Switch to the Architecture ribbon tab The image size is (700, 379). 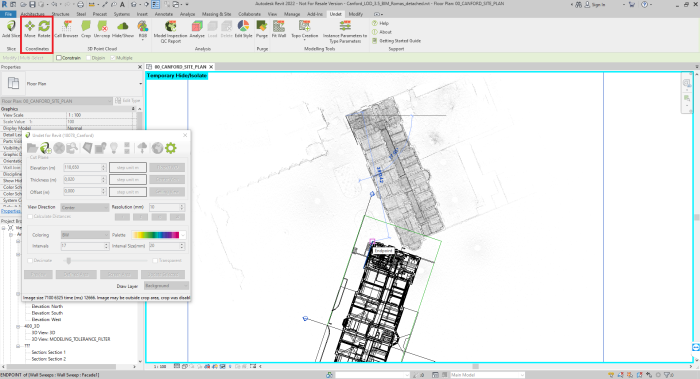(x=33, y=14)
